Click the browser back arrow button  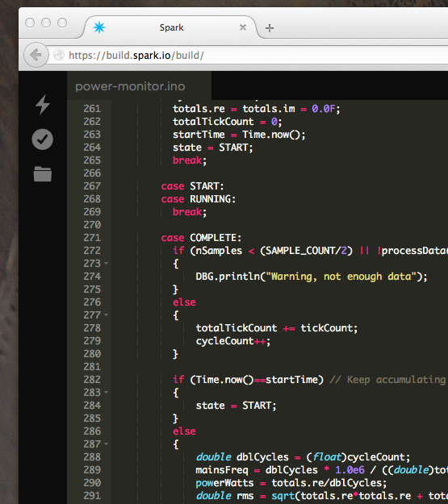(x=36, y=55)
